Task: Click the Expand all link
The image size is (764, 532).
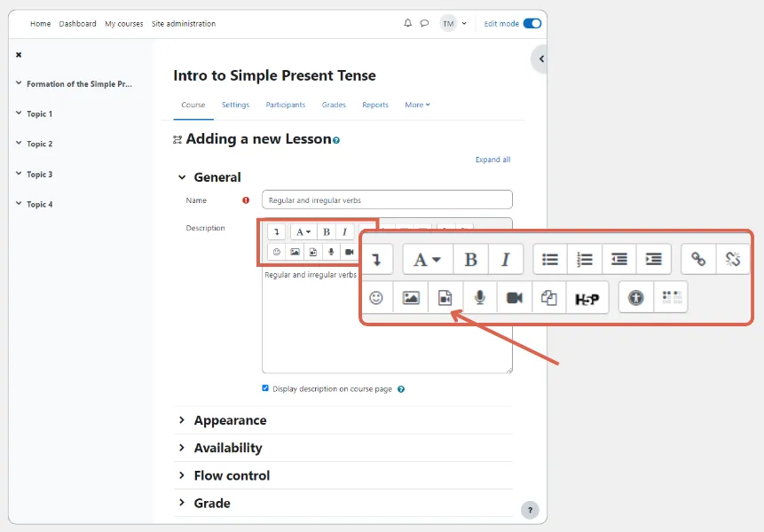Action: (492, 160)
